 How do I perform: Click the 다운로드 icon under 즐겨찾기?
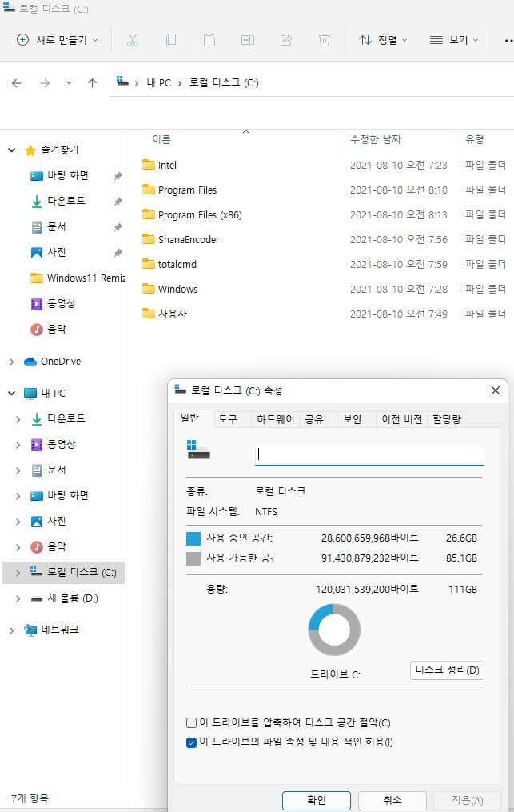[36, 201]
